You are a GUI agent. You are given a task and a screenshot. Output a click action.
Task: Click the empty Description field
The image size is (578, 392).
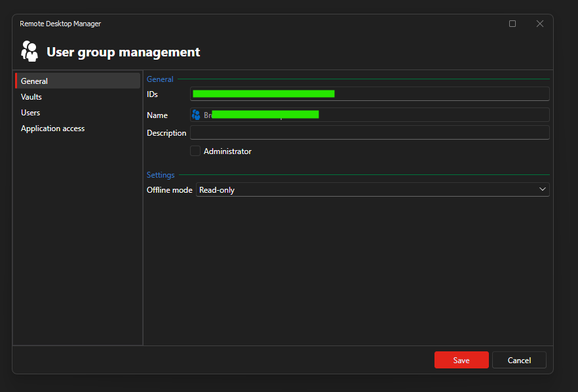(370, 132)
